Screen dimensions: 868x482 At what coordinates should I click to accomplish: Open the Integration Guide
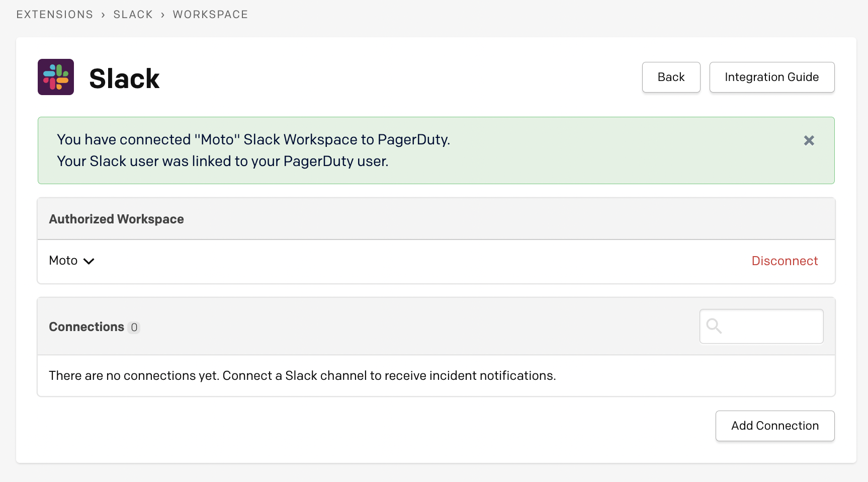(771, 77)
